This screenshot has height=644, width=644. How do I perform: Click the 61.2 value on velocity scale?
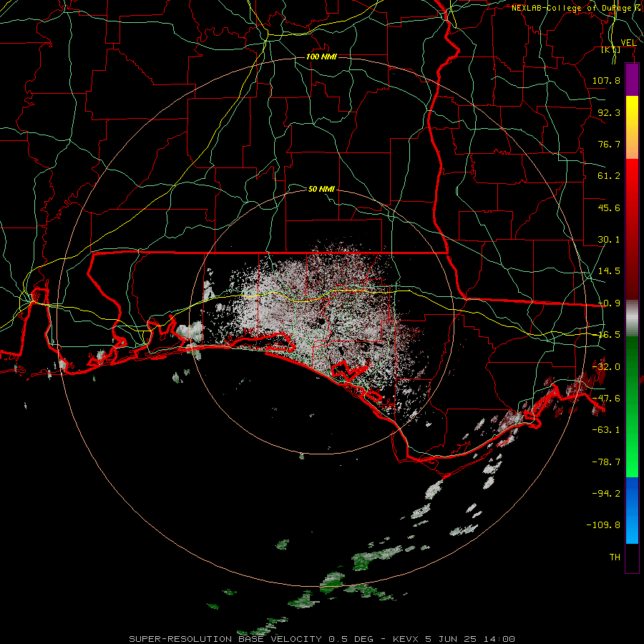point(609,176)
